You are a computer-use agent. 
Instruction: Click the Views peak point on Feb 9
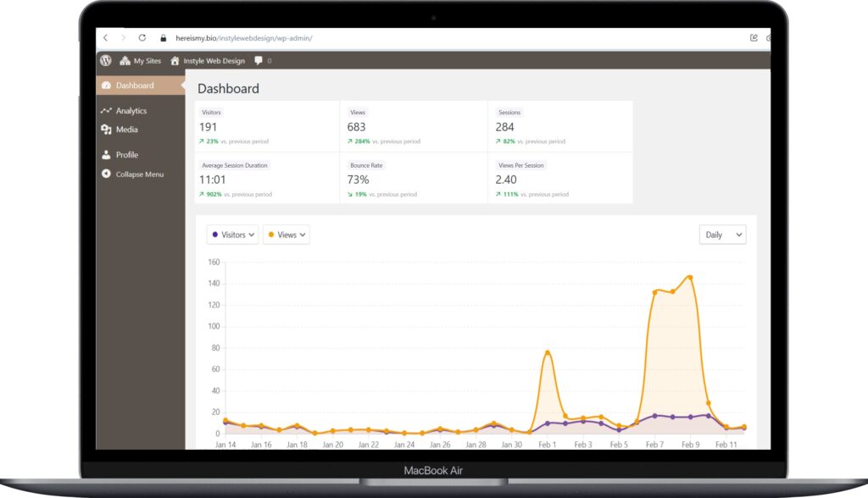coord(690,277)
